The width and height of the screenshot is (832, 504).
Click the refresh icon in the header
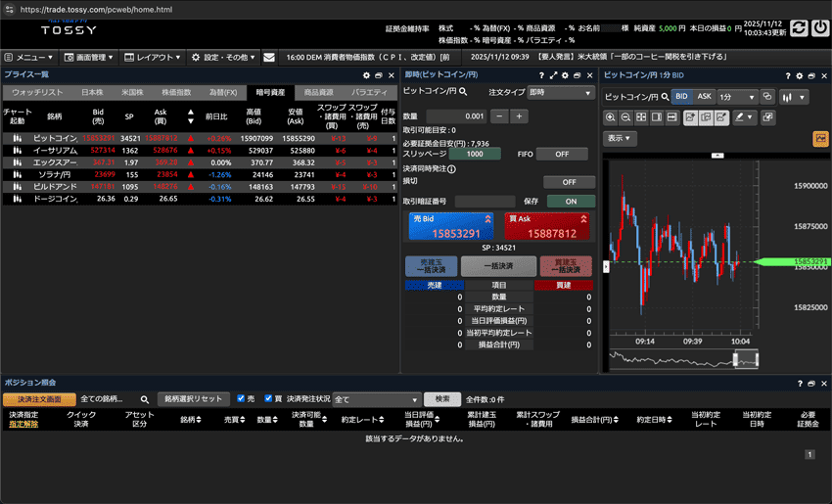(799, 27)
